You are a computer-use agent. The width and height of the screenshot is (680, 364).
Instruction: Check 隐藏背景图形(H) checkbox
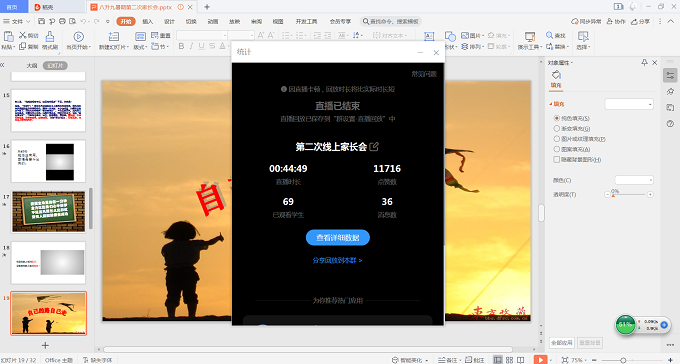point(556,160)
